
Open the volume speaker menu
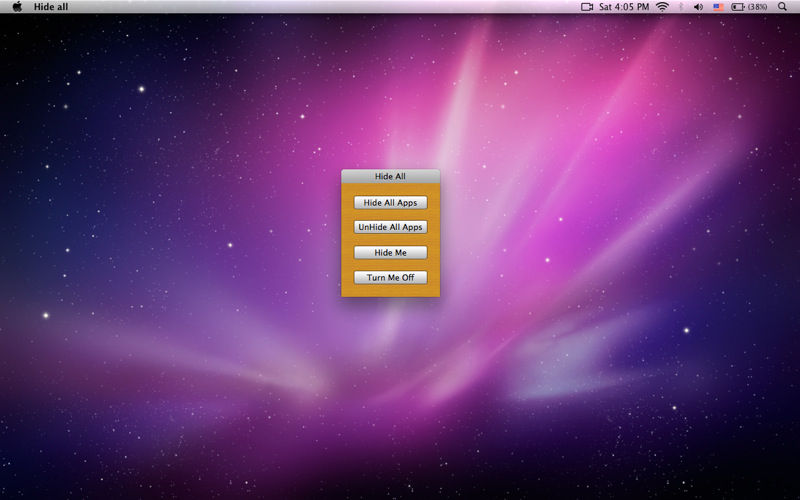click(698, 7)
